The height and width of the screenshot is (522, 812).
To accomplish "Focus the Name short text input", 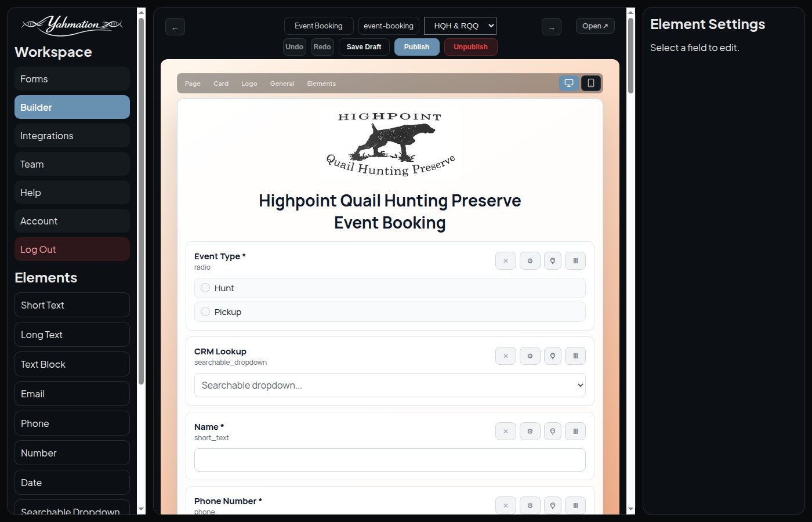I will point(390,460).
